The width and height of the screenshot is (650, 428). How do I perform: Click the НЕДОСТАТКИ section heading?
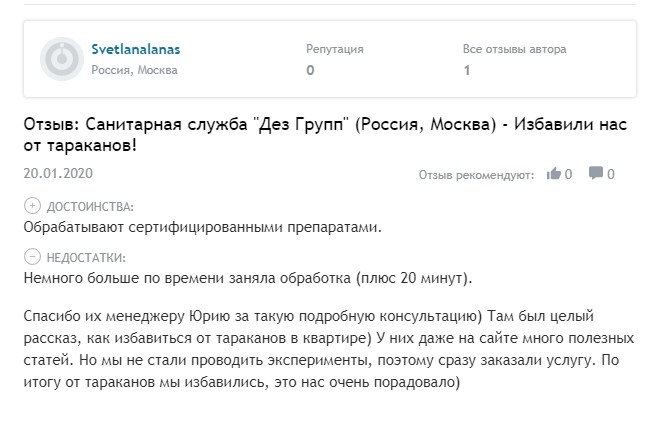(88, 257)
